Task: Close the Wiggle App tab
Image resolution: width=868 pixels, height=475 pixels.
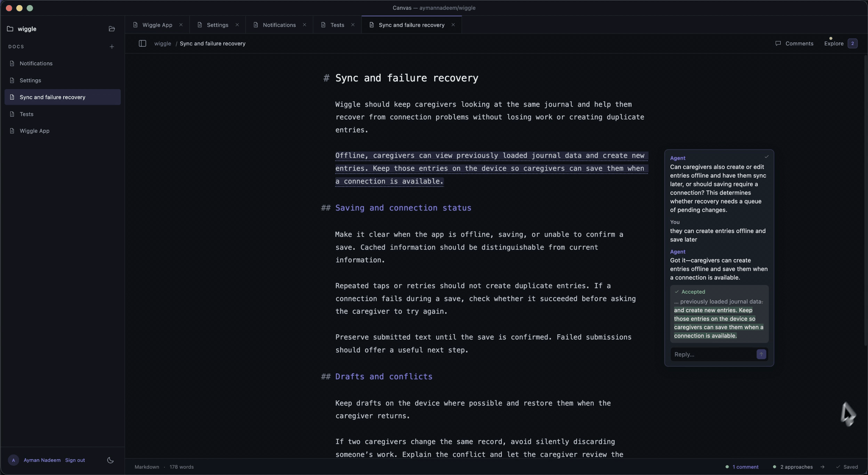Action: (181, 25)
